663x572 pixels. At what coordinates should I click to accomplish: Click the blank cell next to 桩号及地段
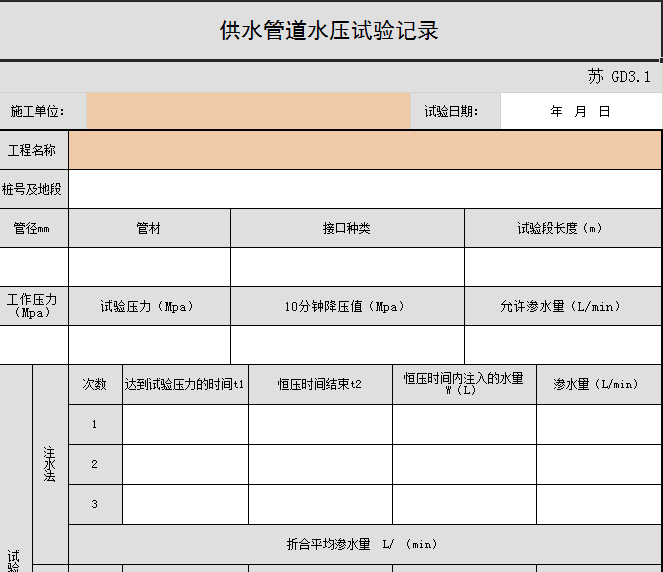point(364,189)
